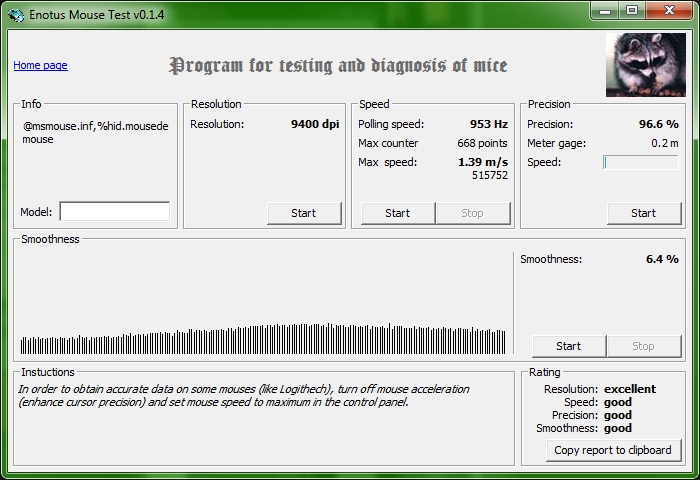Click the Speed rating 'good'
700x480 pixels.
click(x=618, y=402)
